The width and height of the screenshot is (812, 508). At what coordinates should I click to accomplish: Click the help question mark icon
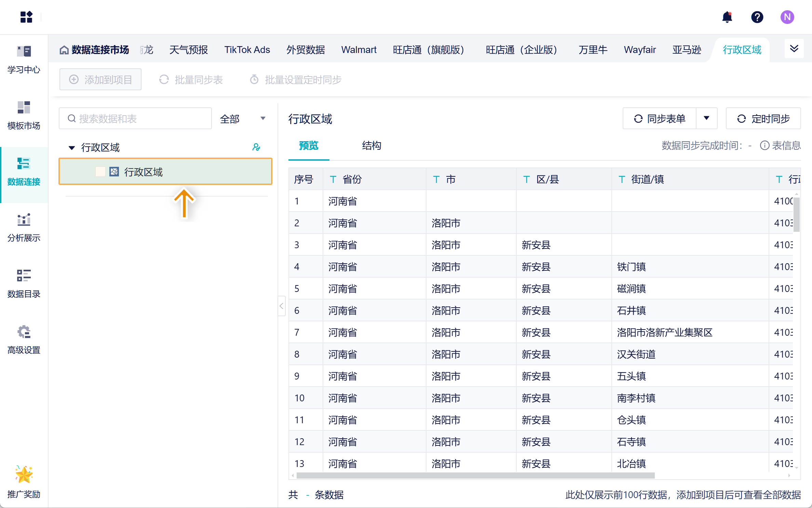(x=757, y=17)
